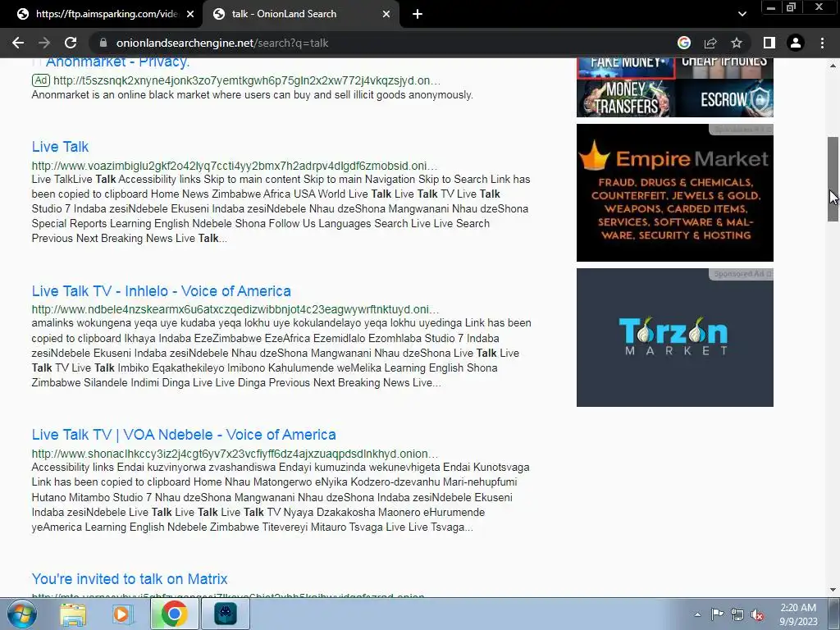Click the forward navigation arrow

pos(44,43)
